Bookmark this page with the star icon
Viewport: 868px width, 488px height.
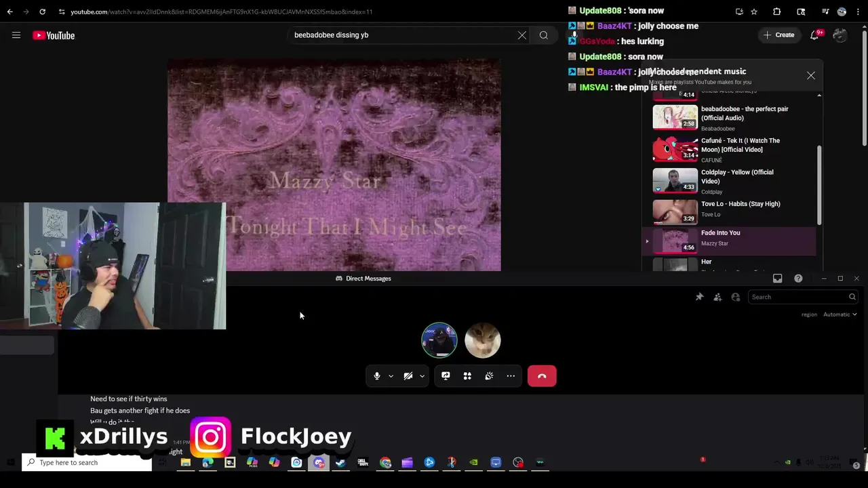[754, 12]
